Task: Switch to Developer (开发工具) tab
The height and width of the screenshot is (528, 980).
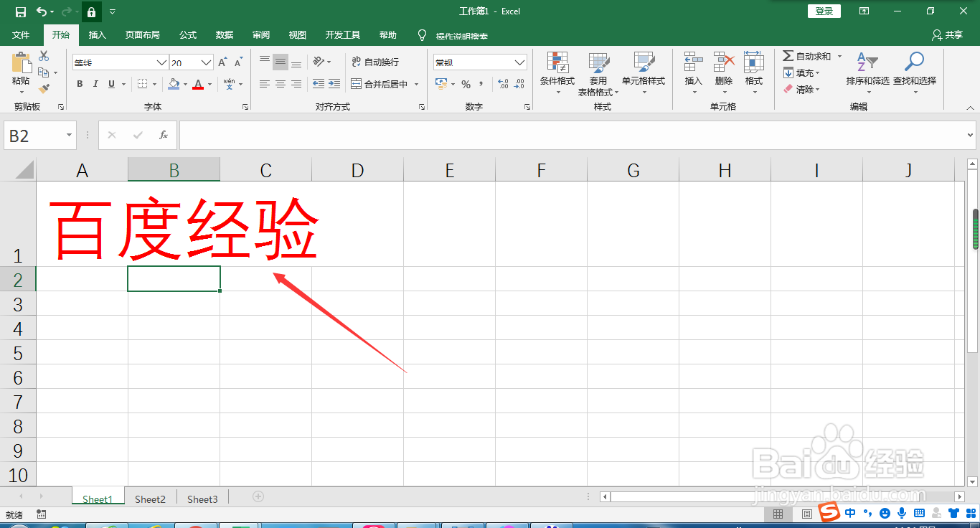Action: coord(343,34)
